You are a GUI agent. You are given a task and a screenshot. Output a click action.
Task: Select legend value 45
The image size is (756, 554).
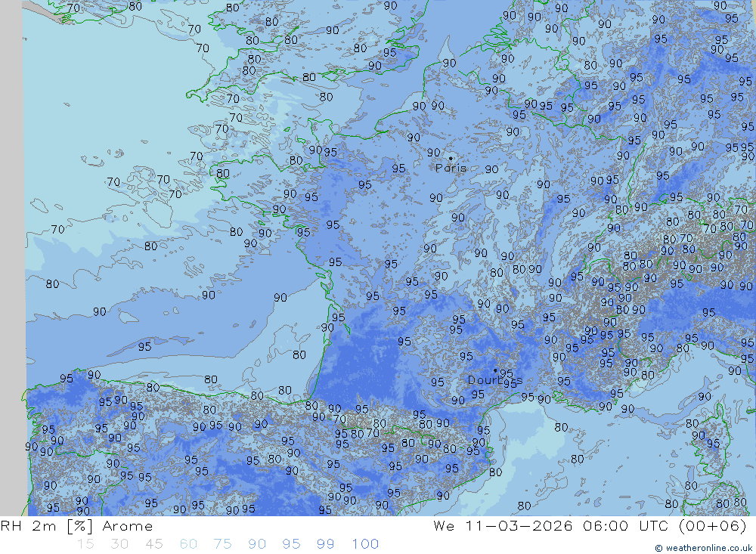[x=154, y=544]
